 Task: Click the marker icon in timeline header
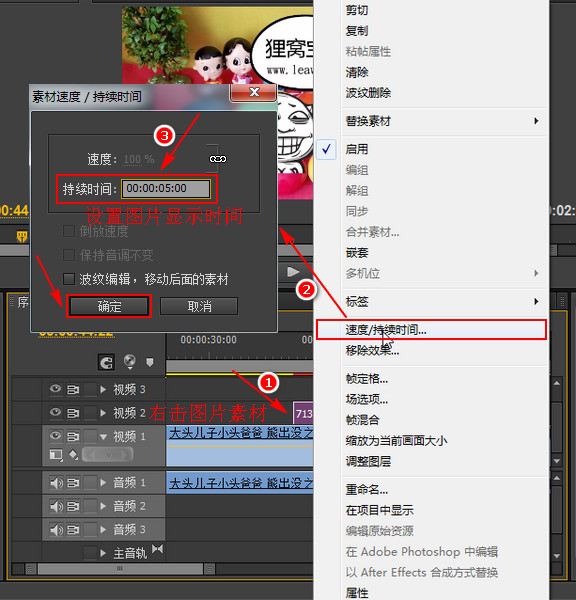coord(150,362)
